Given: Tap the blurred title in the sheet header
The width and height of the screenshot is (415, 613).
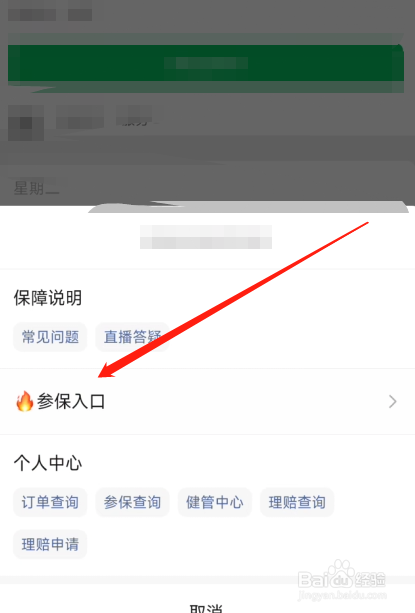Looking at the screenshot, I should click(206, 237).
